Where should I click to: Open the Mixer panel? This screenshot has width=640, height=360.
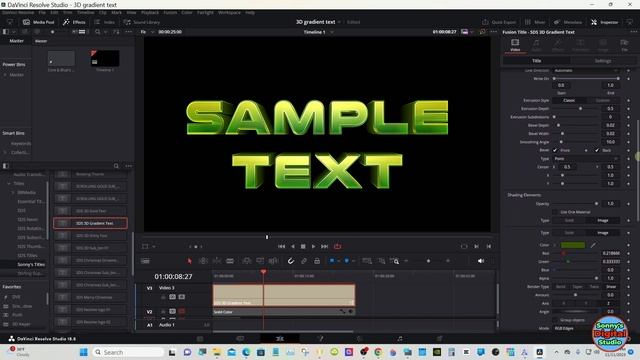(x=535, y=22)
